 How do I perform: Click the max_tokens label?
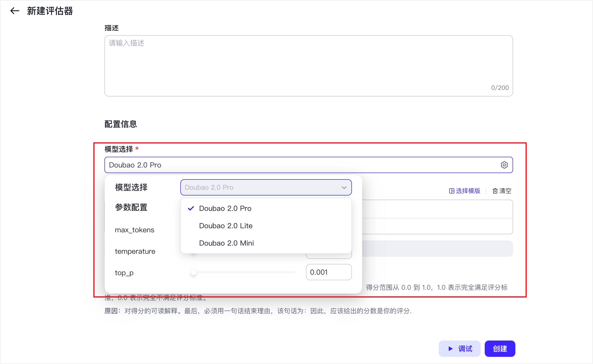(135, 230)
